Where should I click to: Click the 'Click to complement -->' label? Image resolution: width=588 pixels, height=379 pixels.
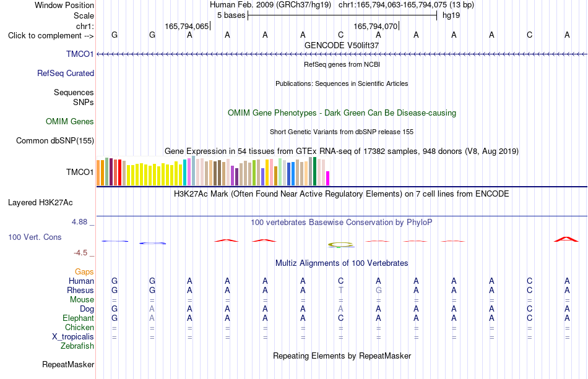51,36
